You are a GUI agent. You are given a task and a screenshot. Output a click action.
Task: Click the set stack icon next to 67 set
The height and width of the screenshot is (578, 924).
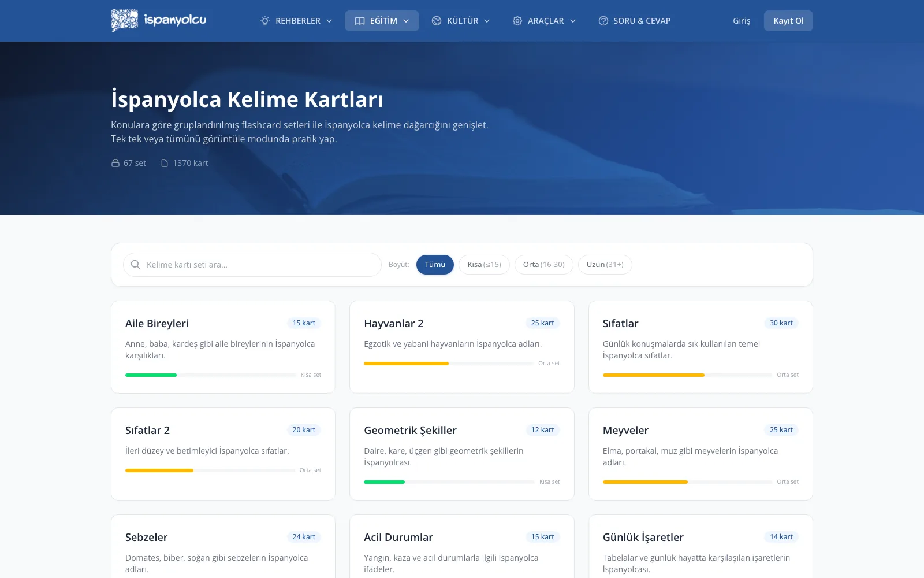pyautogui.click(x=115, y=163)
